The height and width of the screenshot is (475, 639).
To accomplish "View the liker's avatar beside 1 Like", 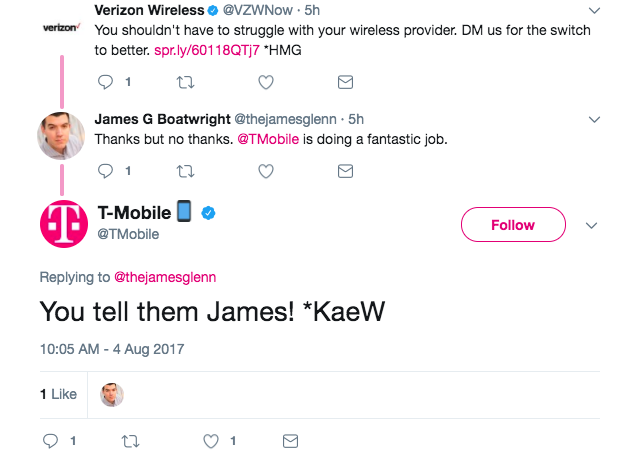I will point(112,394).
